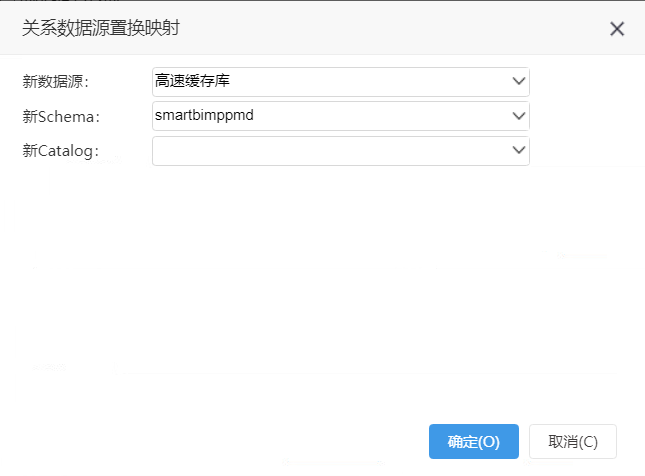Click the 新数据源 label
The height and width of the screenshot is (476, 645).
tap(56, 81)
